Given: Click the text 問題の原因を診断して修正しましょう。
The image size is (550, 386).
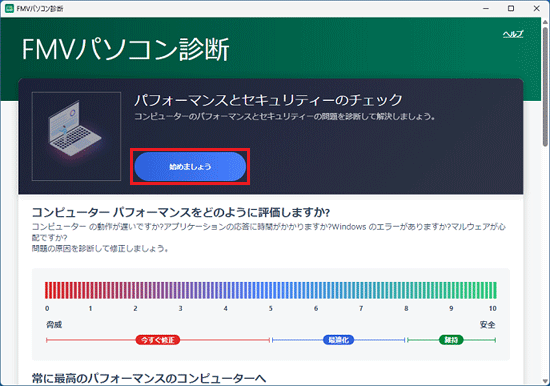Looking at the screenshot, I should pyautogui.click(x=100, y=248).
